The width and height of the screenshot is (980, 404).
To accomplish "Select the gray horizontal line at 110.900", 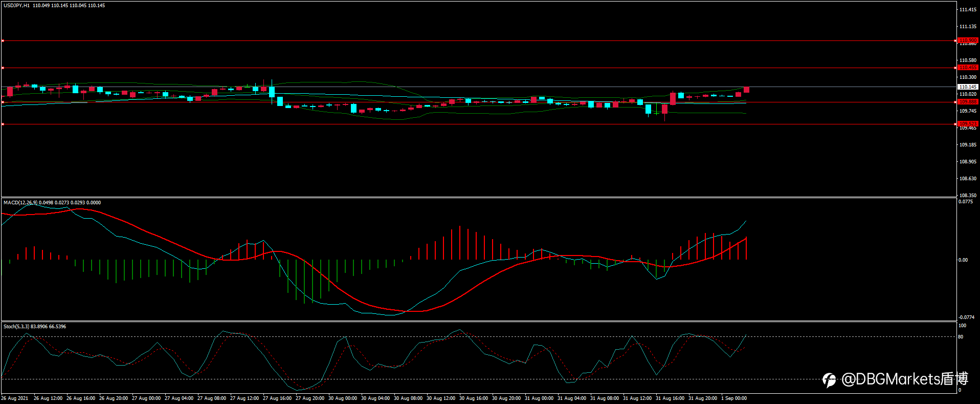I will click(479, 40).
